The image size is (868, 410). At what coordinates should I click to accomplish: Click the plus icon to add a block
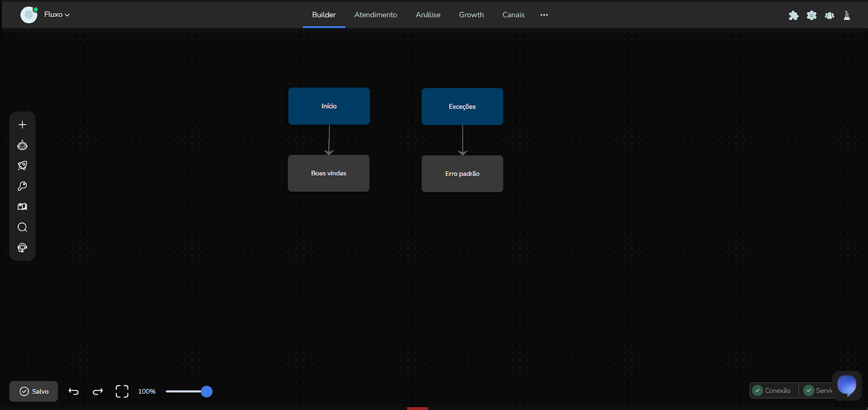pyautogui.click(x=22, y=125)
